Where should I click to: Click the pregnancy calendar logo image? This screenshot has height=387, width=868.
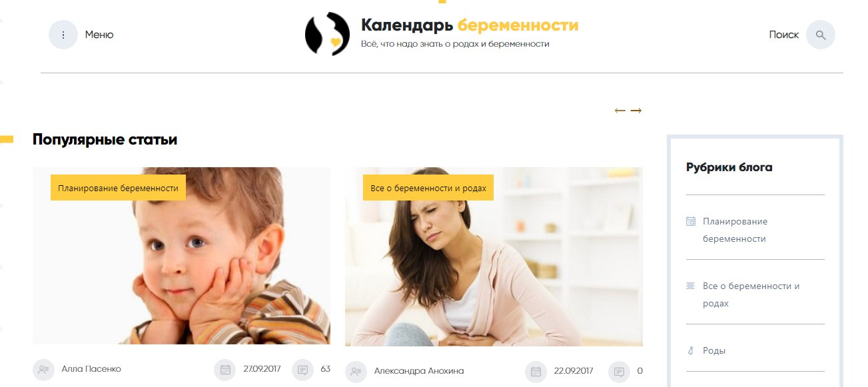[328, 34]
